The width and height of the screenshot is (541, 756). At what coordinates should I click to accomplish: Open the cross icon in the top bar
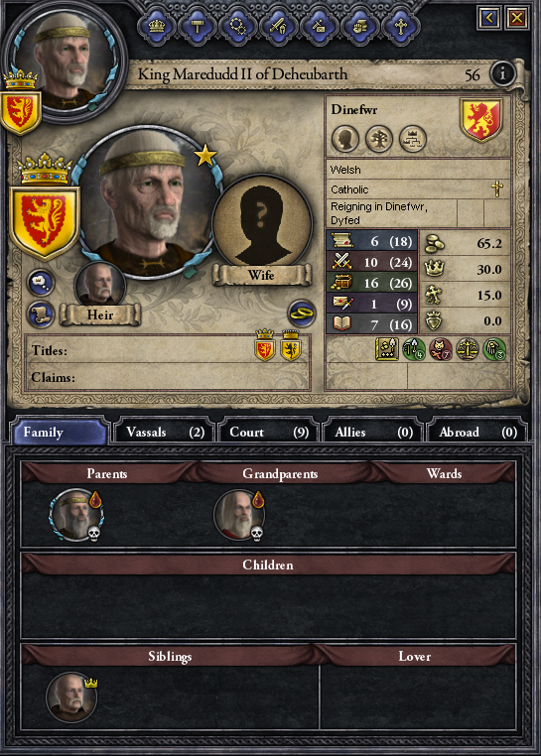[401, 26]
